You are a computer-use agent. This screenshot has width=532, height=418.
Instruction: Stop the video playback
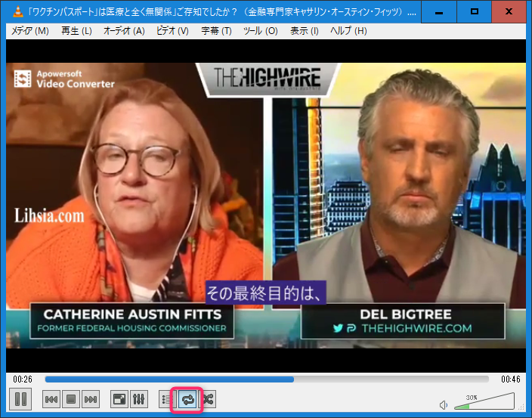[71, 399]
